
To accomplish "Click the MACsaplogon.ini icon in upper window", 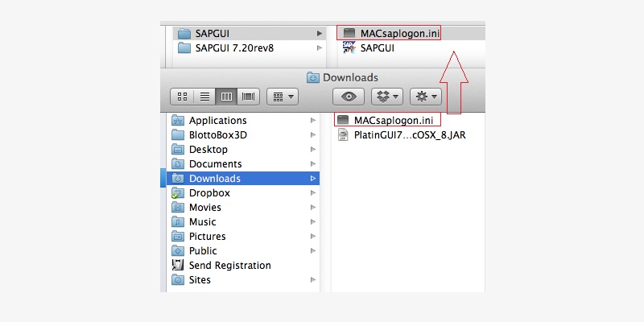I will click(349, 33).
